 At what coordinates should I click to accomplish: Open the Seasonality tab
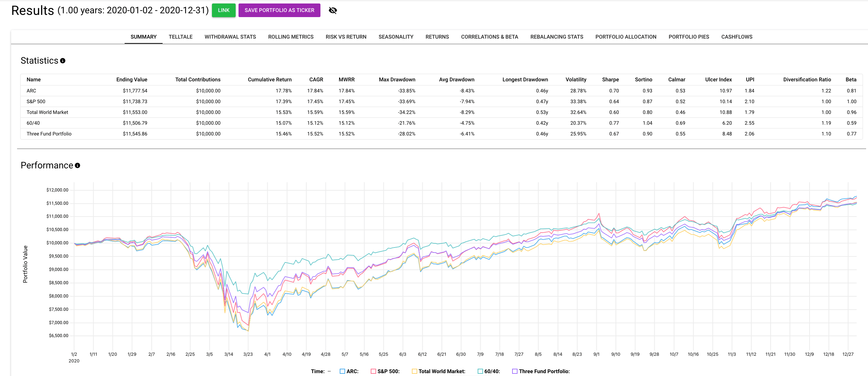pyautogui.click(x=396, y=37)
